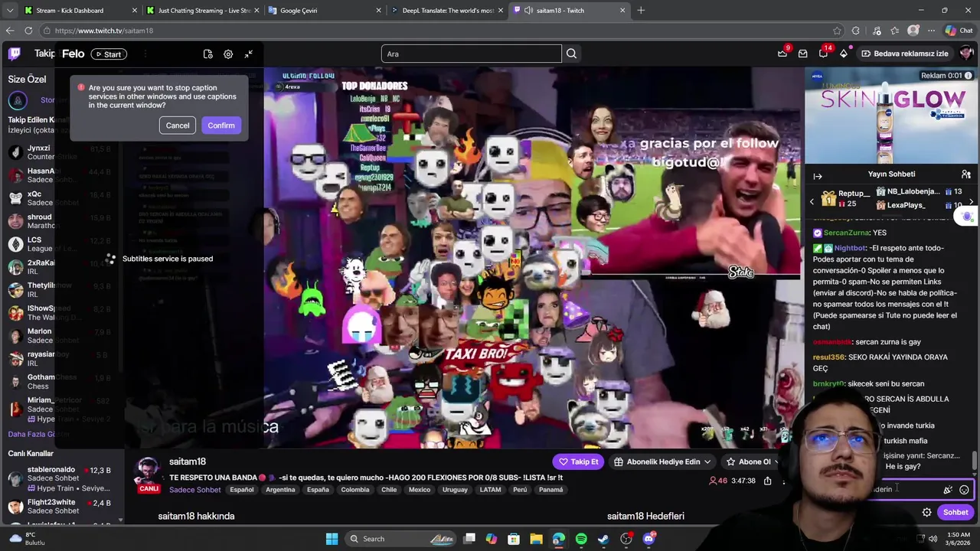
Task: Open the whispers inbox icon
Action: point(802,54)
